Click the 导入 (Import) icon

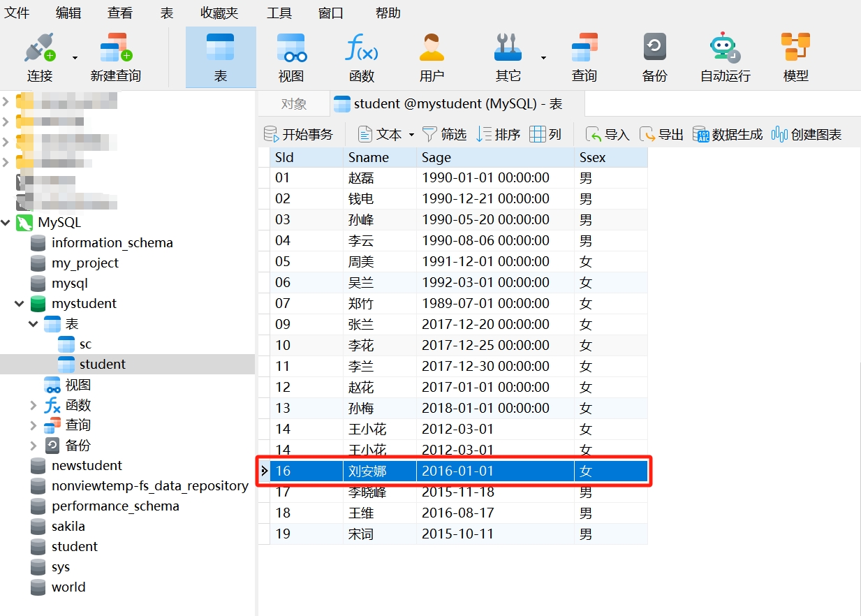[607, 133]
